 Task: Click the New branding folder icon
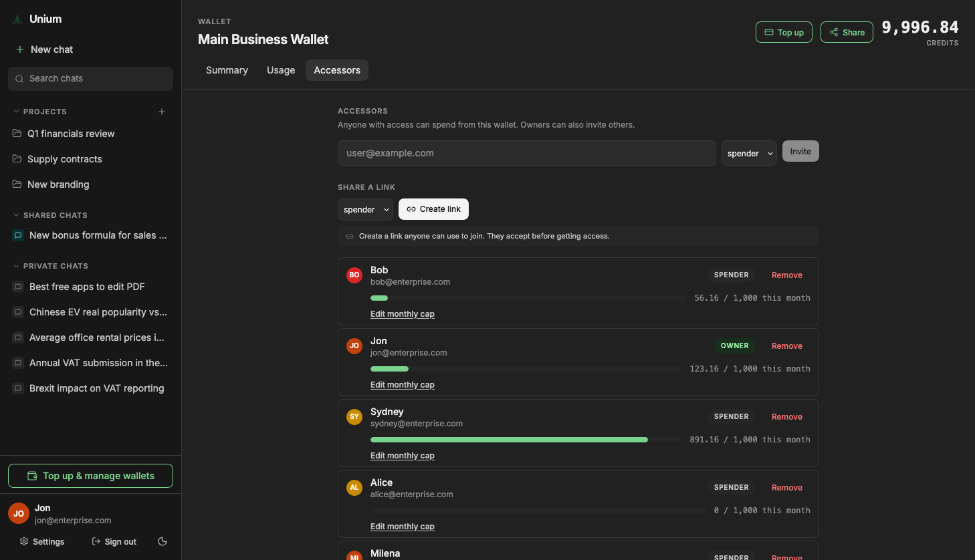click(17, 184)
